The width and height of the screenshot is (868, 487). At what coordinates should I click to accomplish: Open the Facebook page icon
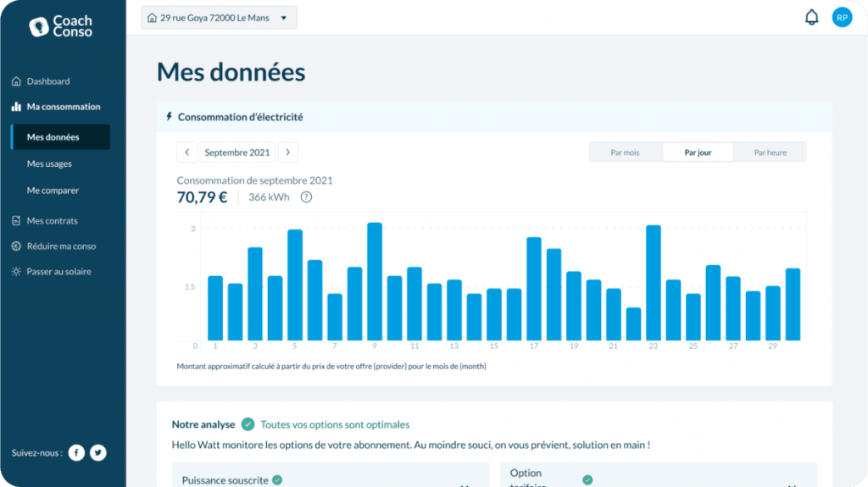click(x=76, y=453)
